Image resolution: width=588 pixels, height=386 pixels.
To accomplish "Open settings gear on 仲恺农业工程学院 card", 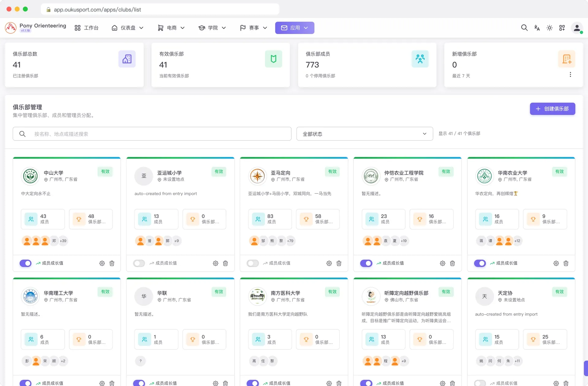I will [443, 263].
